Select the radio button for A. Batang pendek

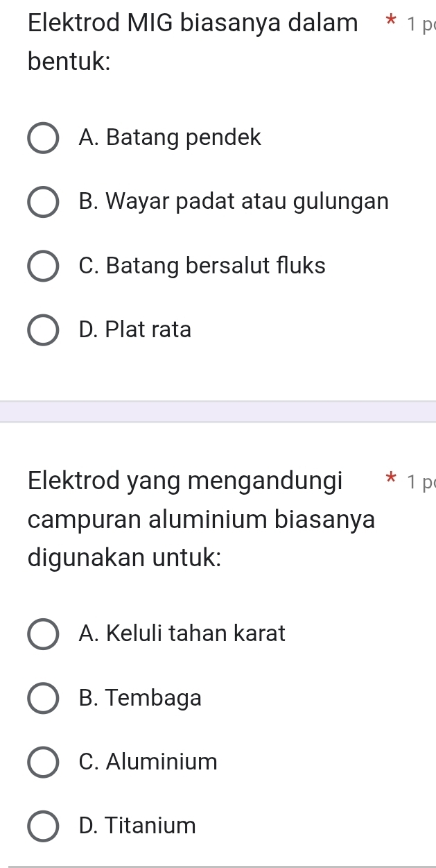point(42,139)
